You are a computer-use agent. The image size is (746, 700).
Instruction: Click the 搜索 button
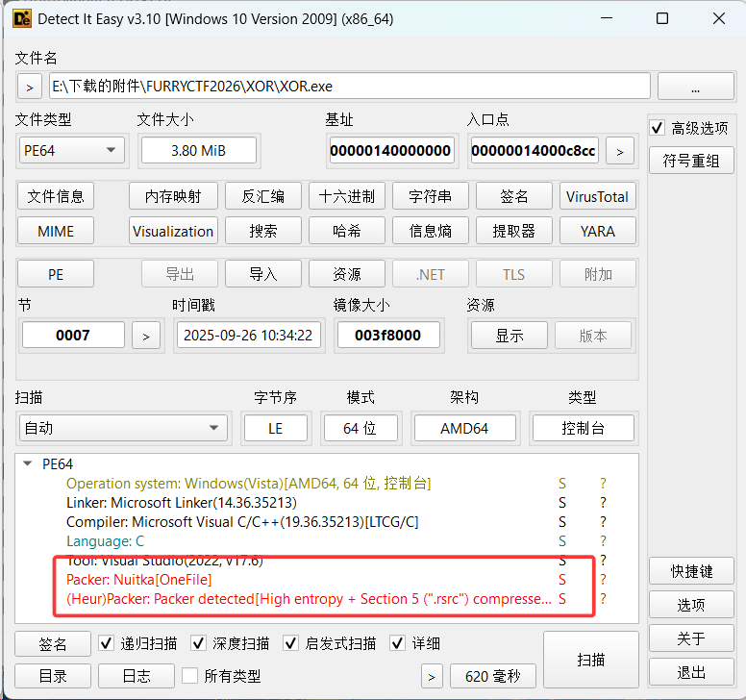pyautogui.click(x=263, y=231)
